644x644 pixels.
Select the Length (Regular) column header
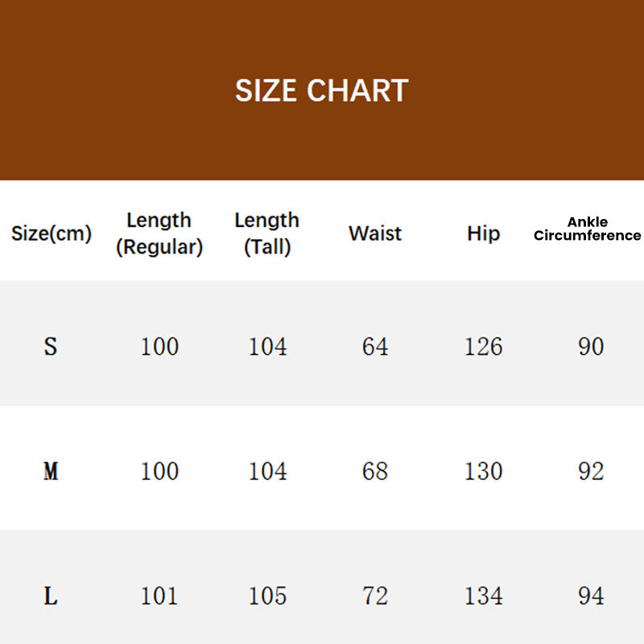coord(159,233)
